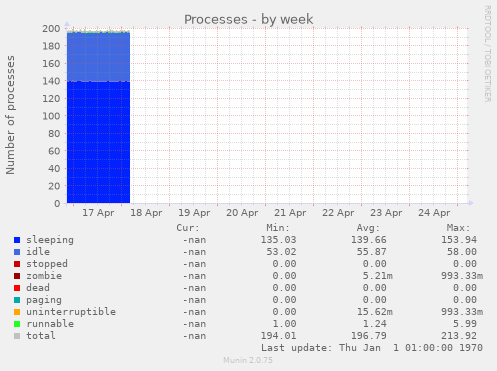This screenshot has height=371, width=497.
Task: Click the '18 Apr' date label
Action: coord(146,213)
